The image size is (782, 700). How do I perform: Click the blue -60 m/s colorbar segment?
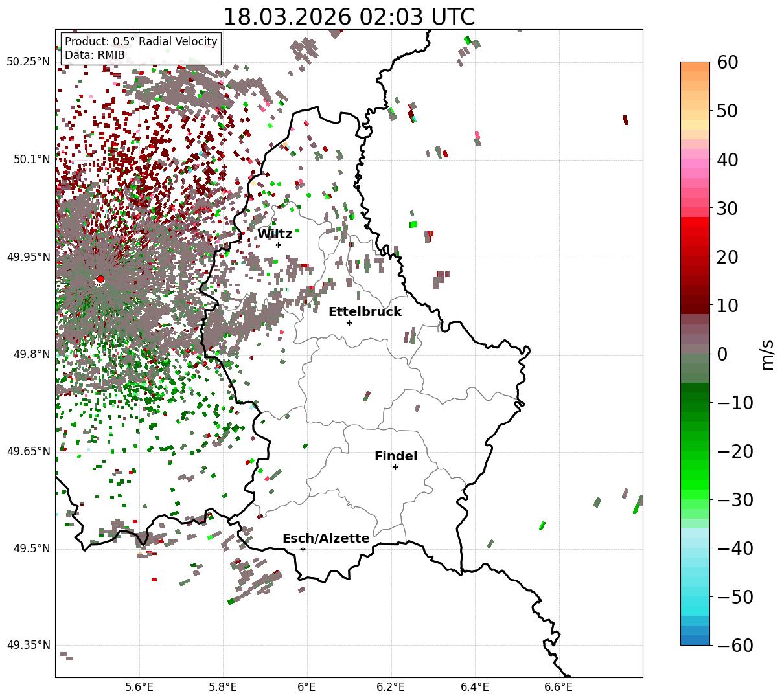695,640
